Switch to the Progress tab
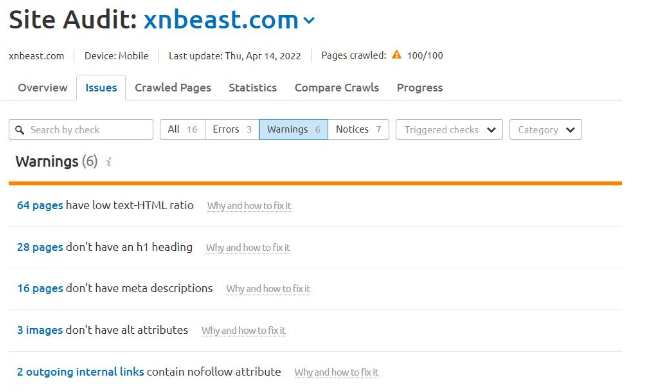 click(x=420, y=87)
